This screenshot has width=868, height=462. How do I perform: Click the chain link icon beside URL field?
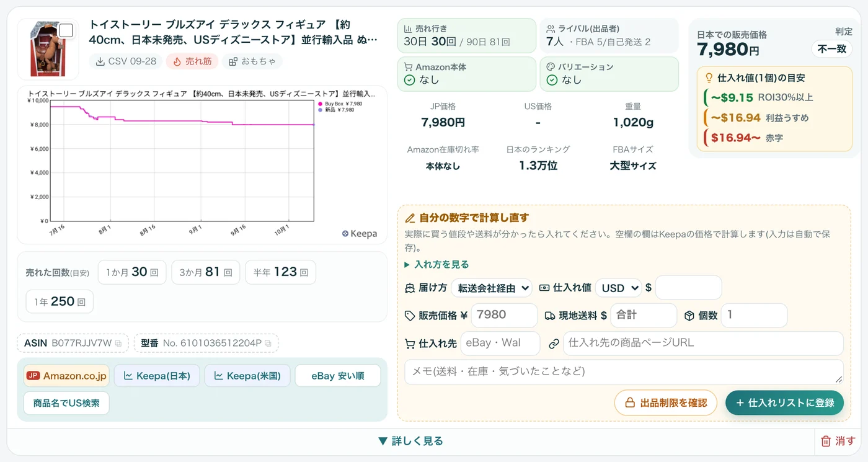tap(554, 344)
